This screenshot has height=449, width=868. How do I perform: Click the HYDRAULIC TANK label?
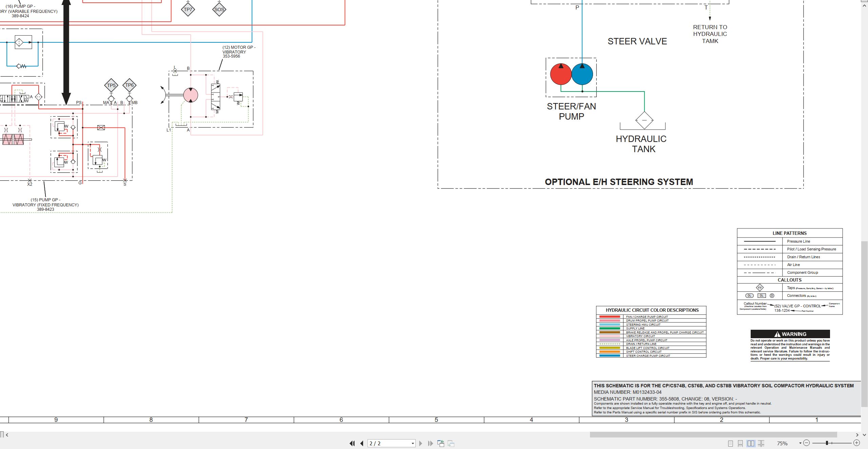pos(641,144)
